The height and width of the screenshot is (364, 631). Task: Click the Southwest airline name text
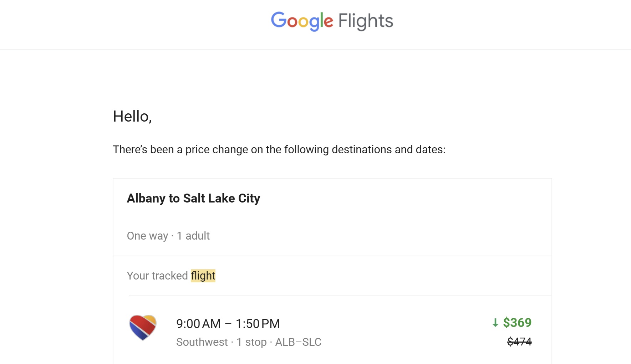[x=202, y=342]
